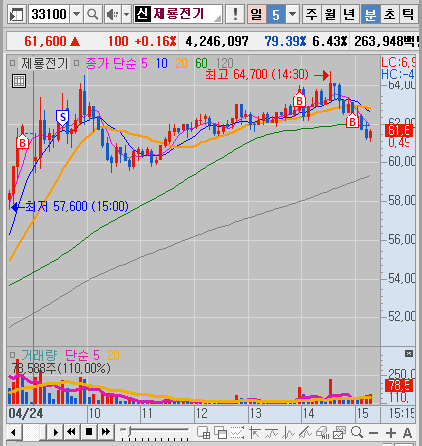Toggle the 종가 단순 moving average checkbox
The width and height of the screenshot is (422, 446).
point(76,63)
